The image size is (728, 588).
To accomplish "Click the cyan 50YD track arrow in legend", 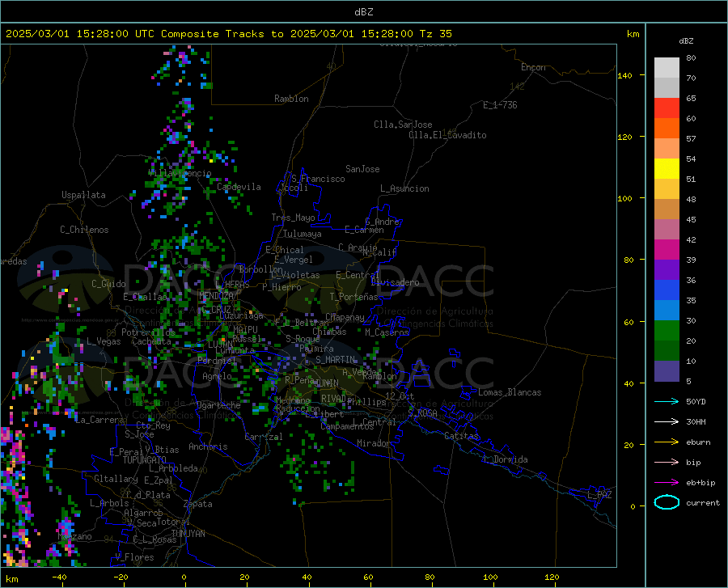I will (x=667, y=401).
